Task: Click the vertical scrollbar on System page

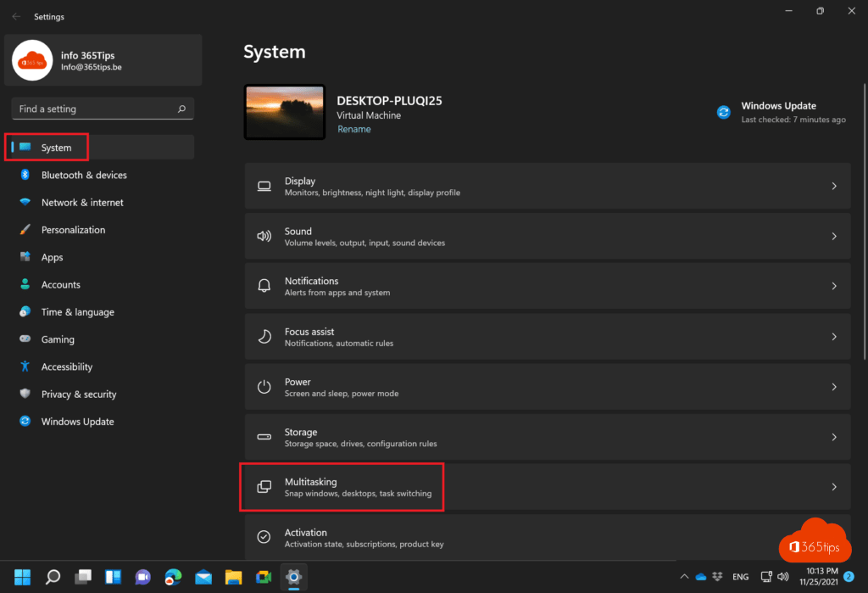Action: (x=864, y=221)
